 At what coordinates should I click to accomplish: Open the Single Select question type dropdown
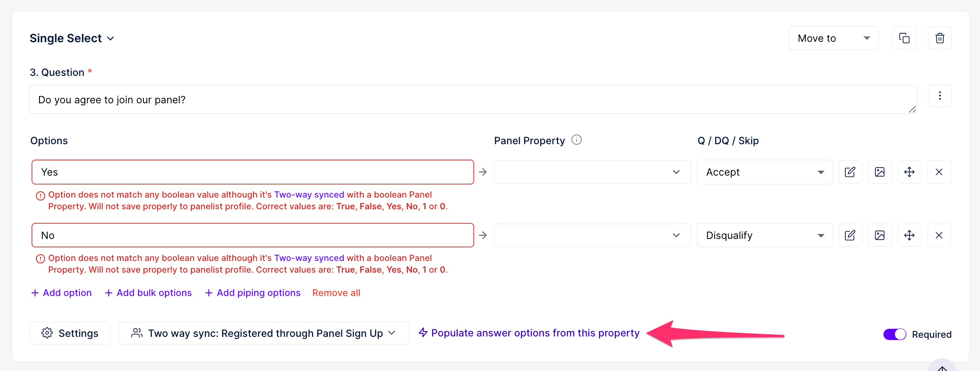pos(72,39)
